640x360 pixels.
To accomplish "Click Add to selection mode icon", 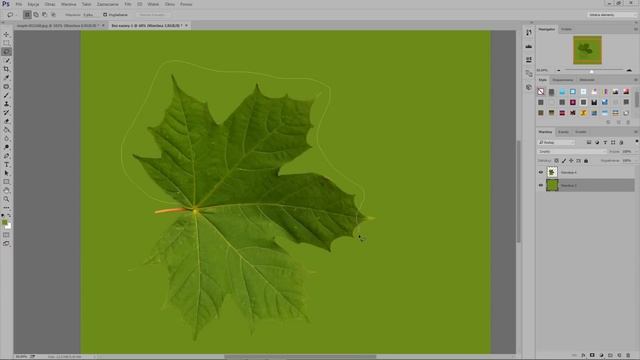I will pyautogui.click(x=36, y=15).
